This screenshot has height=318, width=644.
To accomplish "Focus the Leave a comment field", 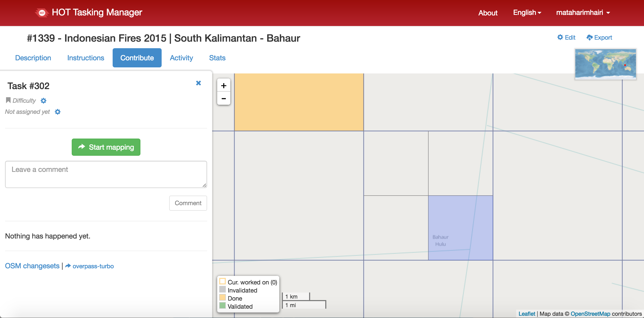I will 106,174.
